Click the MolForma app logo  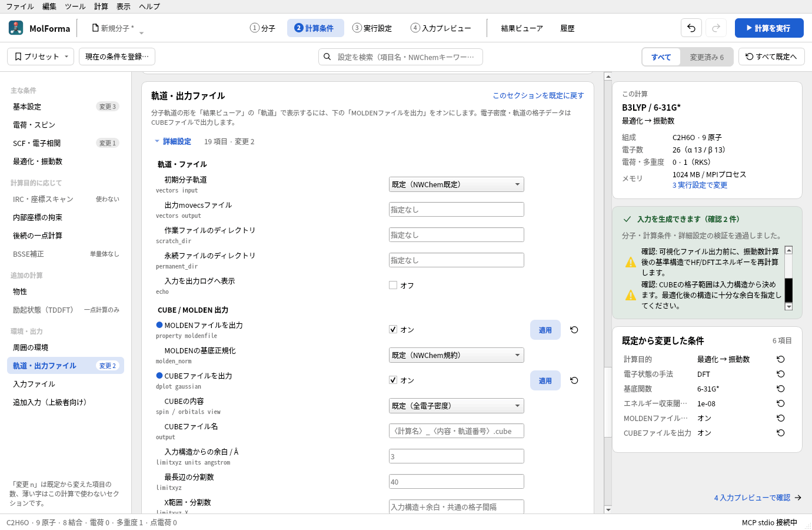click(x=16, y=28)
